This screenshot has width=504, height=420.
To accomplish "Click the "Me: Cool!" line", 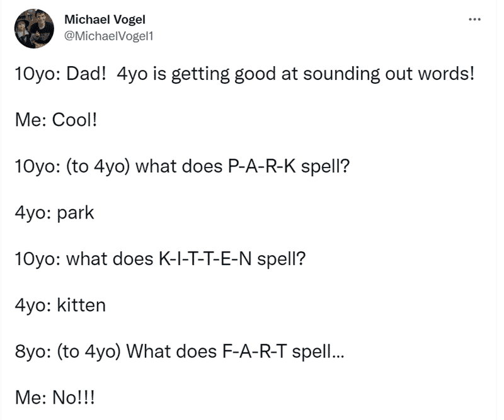I will click(x=56, y=120).
